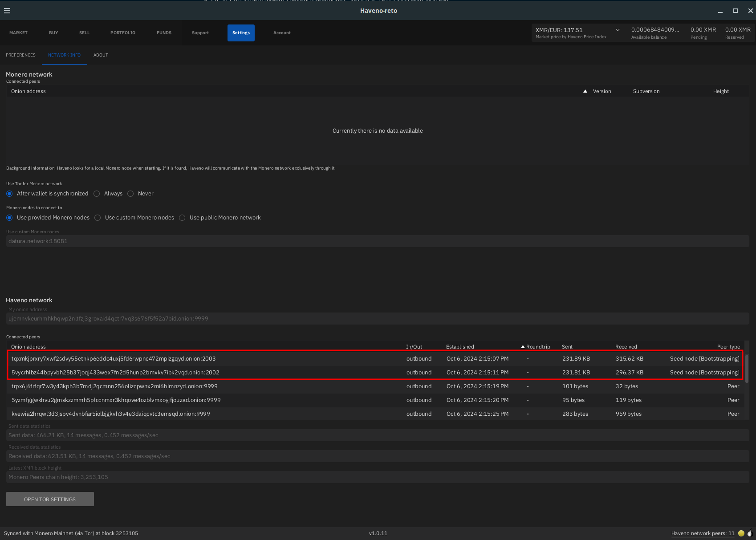
Task: Click the My onion address field
Action: coord(378,319)
